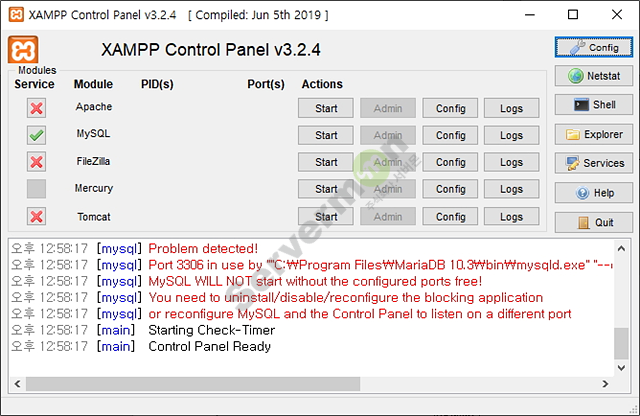
Task: Click 'You need to uninstall/disable/reconfigure' log line
Action: pyautogui.click(x=346, y=298)
